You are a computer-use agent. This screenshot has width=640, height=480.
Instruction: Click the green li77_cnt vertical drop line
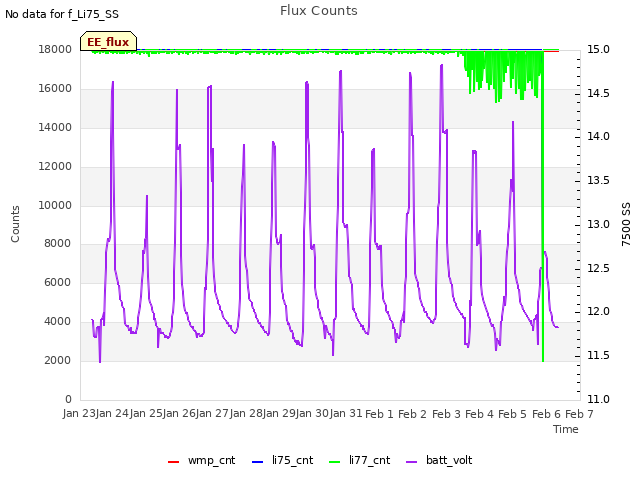[543, 204]
